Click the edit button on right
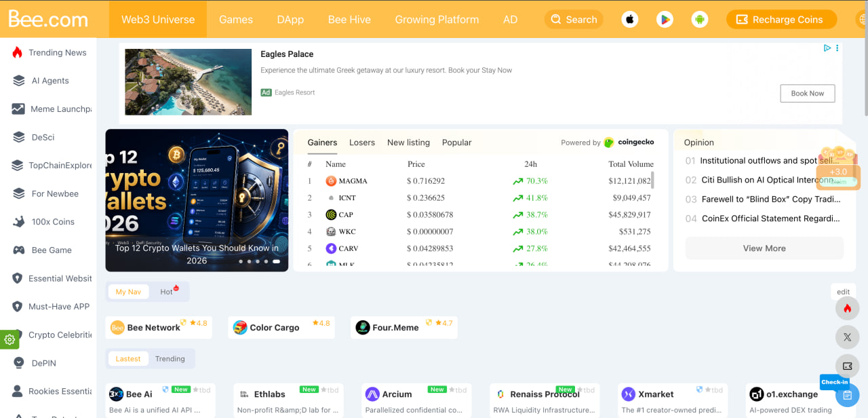This screenshot has height=418, width=868. tap(844, 292)
